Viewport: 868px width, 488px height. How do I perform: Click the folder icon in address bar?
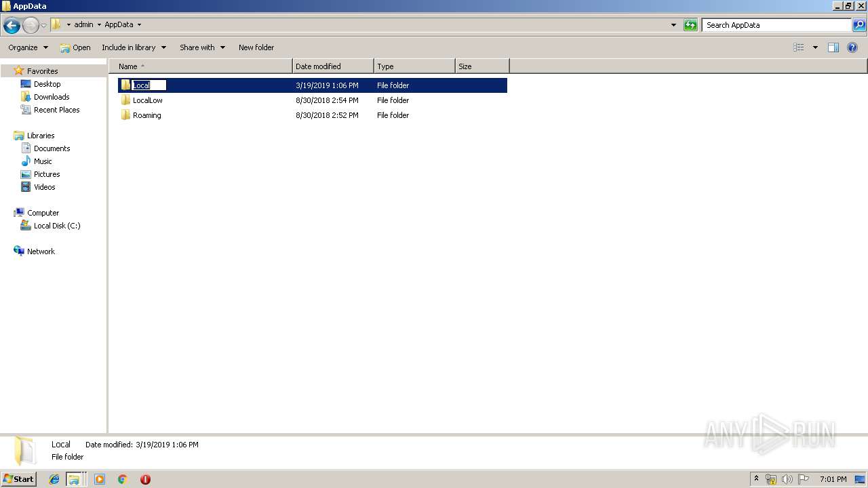tap(56, 24)
